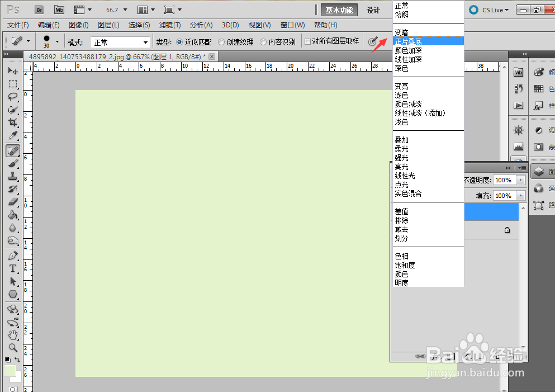
Task: Open the zoom level 66.7 dropdown
Action: point(125,10)
